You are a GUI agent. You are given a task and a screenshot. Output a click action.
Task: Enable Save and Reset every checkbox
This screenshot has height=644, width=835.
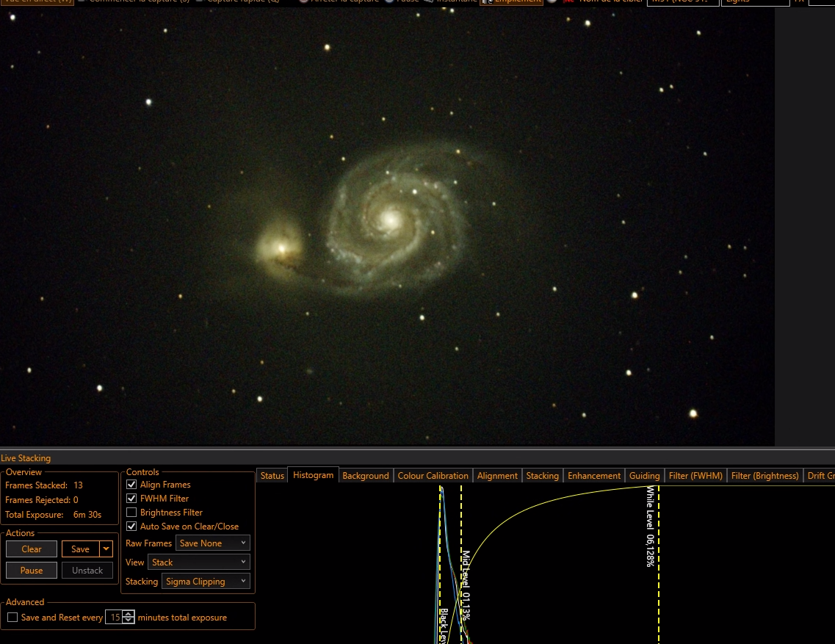12,617
